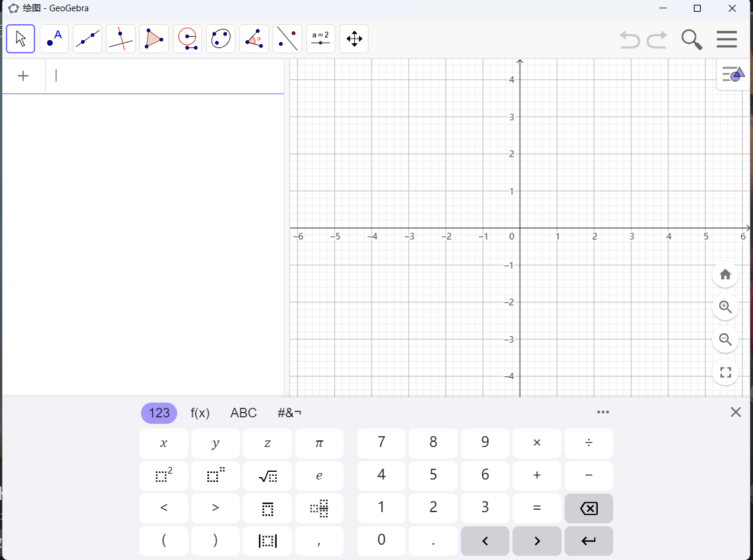Tap the minus − key
The image size is (753, 560).
589,476
